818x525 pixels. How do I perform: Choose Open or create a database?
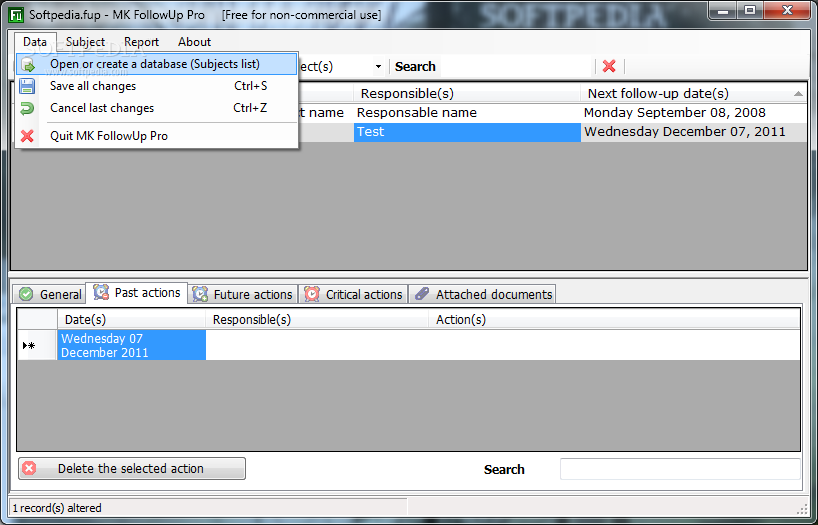(x=157, y=64)
